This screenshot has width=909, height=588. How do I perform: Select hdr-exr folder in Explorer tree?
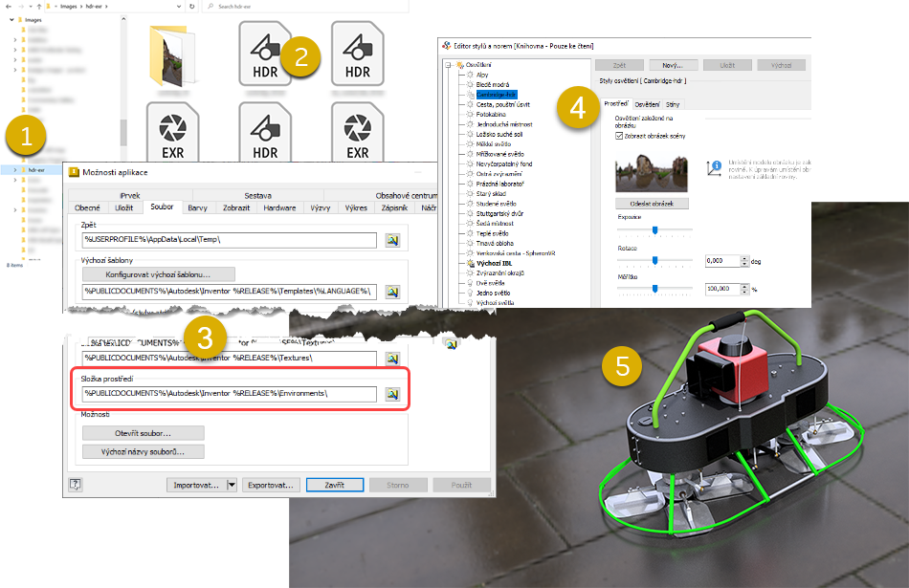36,170
